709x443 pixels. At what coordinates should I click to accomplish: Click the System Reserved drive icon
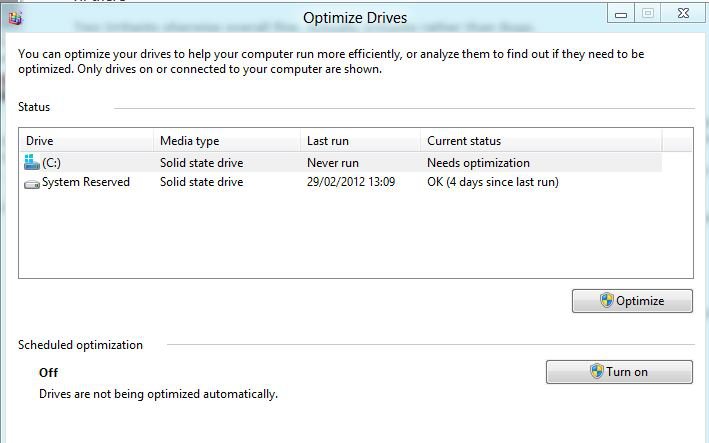tap(32, 183)
